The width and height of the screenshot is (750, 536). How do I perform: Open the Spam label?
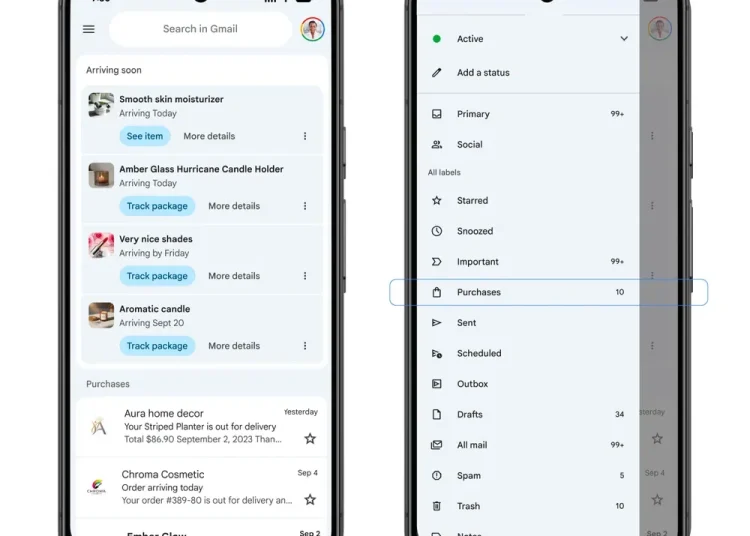pos(469,476)
